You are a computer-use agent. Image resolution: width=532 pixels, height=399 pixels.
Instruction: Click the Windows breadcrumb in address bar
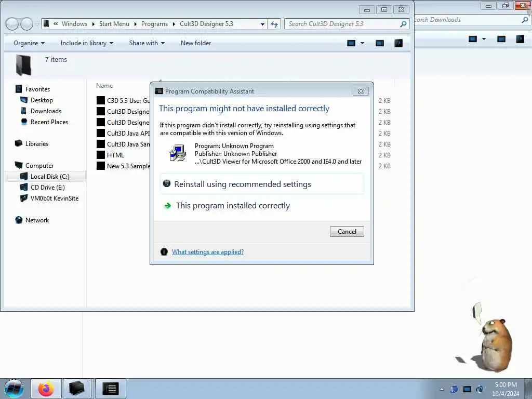point(74,24)
